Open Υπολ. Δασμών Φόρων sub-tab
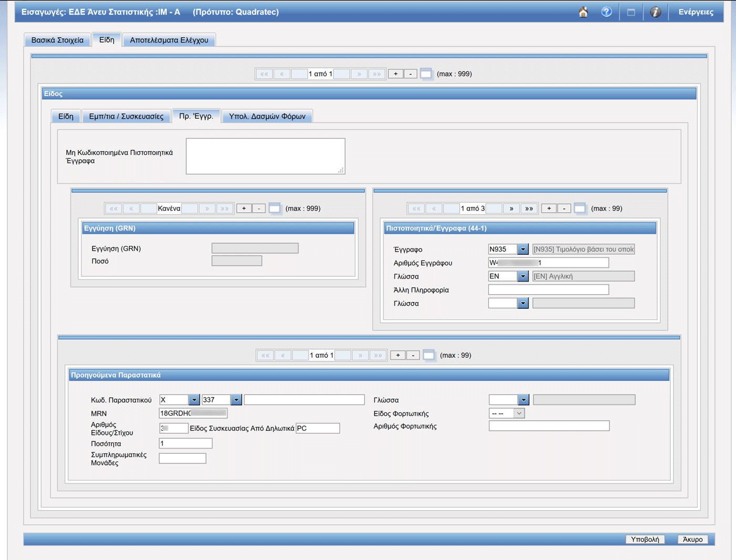The width and height of the screenshot is (736, 560). [x=267, y=116]
